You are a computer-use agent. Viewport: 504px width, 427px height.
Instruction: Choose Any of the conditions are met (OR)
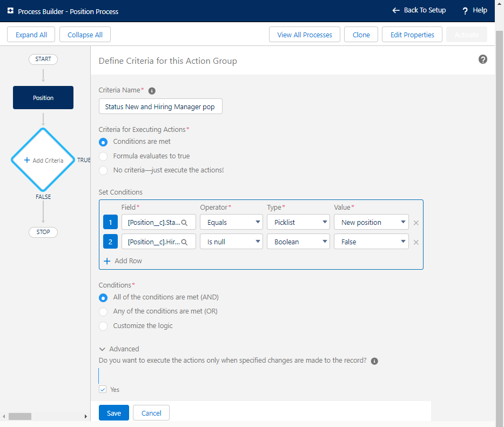103,311
